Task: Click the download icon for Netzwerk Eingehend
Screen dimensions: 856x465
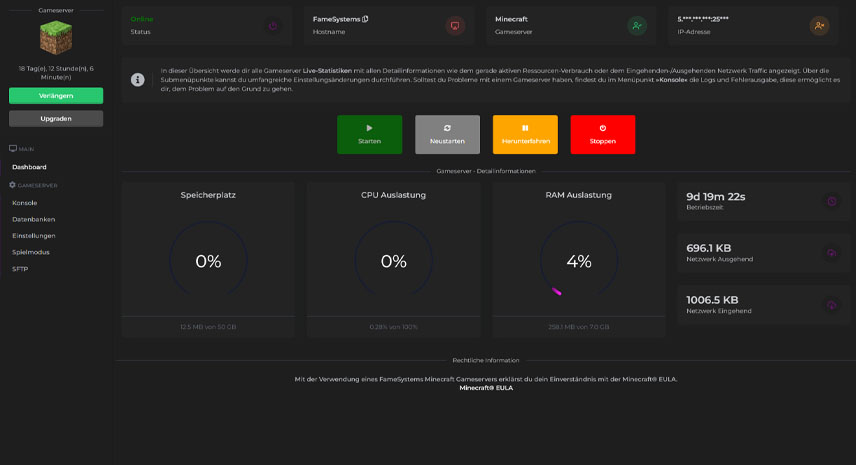Action: coord(831,305)
